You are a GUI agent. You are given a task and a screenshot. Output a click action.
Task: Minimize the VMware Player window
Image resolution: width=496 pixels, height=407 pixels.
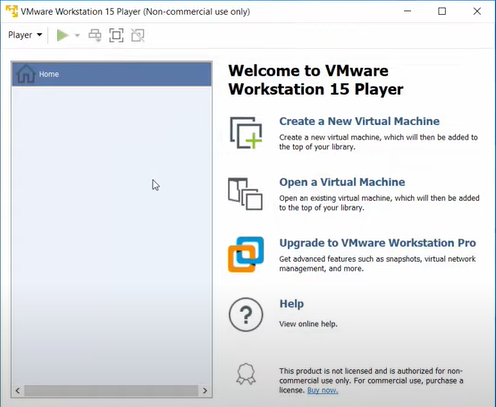point(407,11)
